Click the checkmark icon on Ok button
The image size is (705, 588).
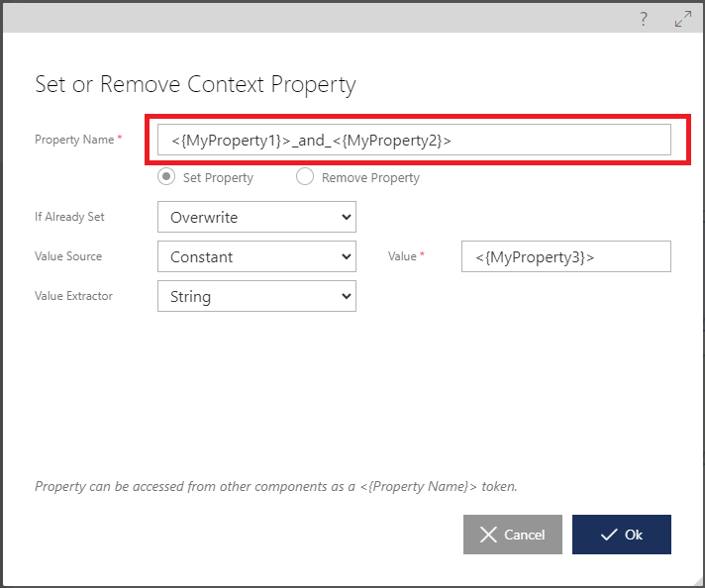click(x=609, y=535)
